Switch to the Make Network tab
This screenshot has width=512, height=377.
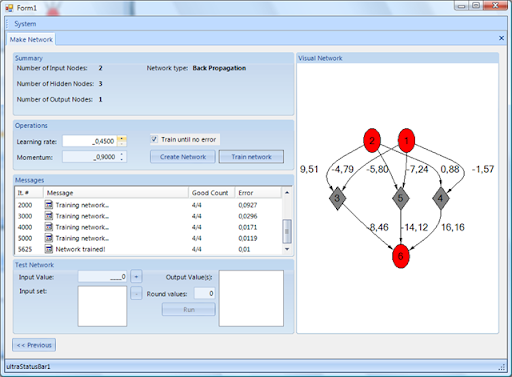pos(31,40)
